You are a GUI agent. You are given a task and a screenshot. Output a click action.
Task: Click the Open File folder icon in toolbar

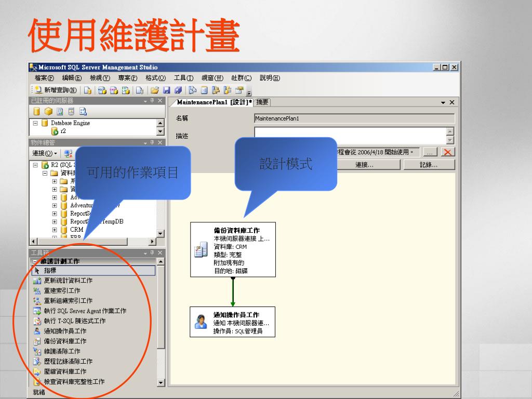155,90
